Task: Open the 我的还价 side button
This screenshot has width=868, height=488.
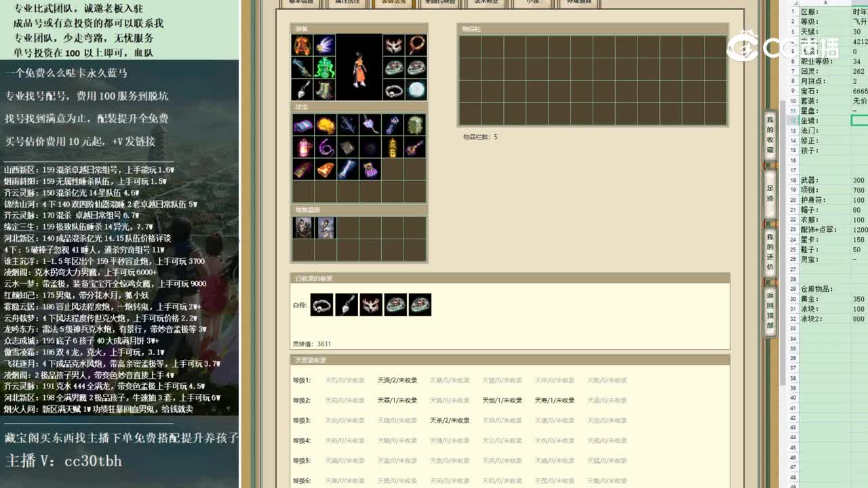Action: coord(770,252)
